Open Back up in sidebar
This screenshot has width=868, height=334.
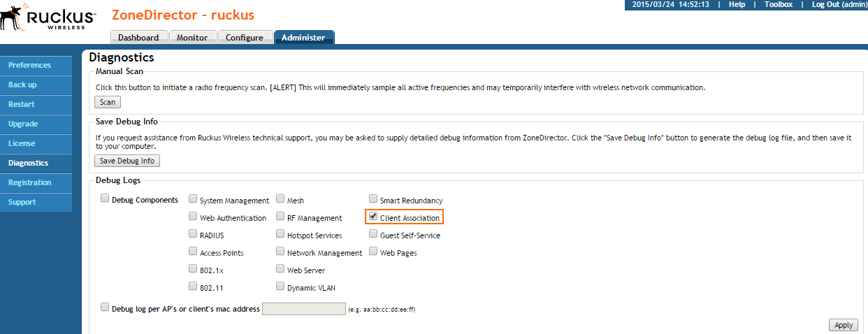click(x=36, y=85)
